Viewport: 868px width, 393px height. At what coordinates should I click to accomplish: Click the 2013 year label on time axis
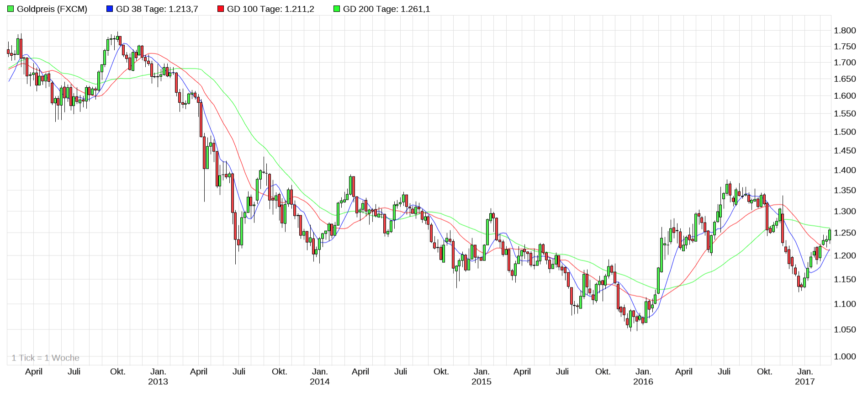[x=158, y=382]
